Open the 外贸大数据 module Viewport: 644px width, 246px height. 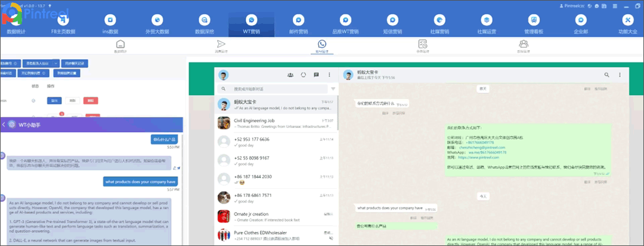coord(157,24)
